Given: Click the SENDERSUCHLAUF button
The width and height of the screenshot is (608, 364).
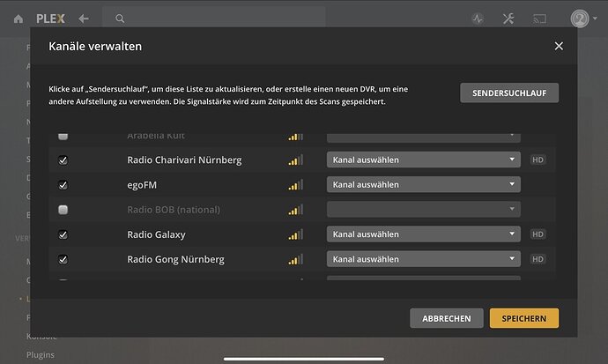Looking at the screenshot, I should 509,93.
